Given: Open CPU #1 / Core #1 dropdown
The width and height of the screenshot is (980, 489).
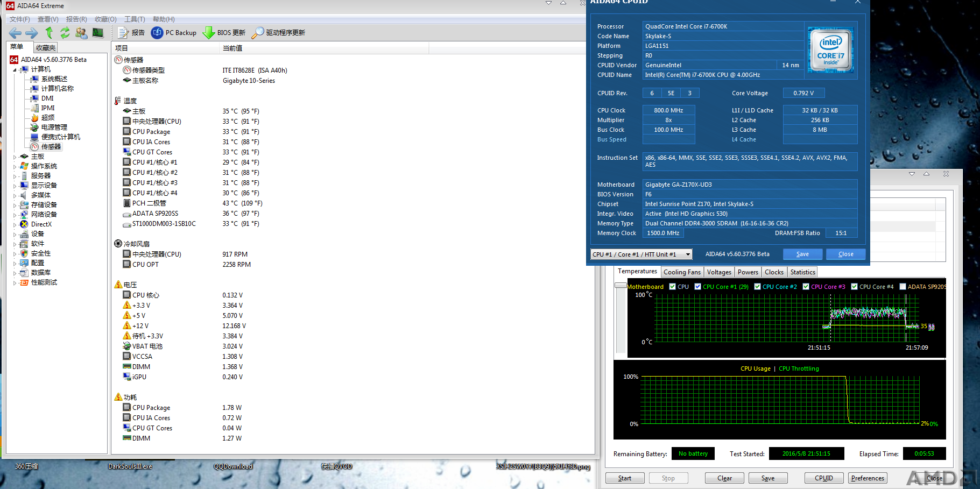Looking at the screenshot, I should (641, 254).
